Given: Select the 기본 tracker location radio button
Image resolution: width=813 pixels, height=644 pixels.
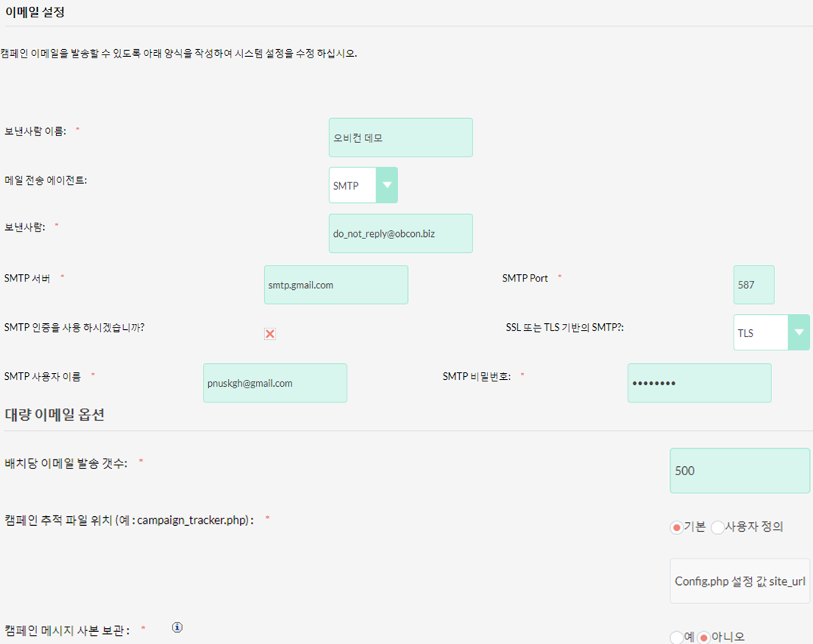Looking at the screenshot, I should pyautogui.click(x=676, y=528).
